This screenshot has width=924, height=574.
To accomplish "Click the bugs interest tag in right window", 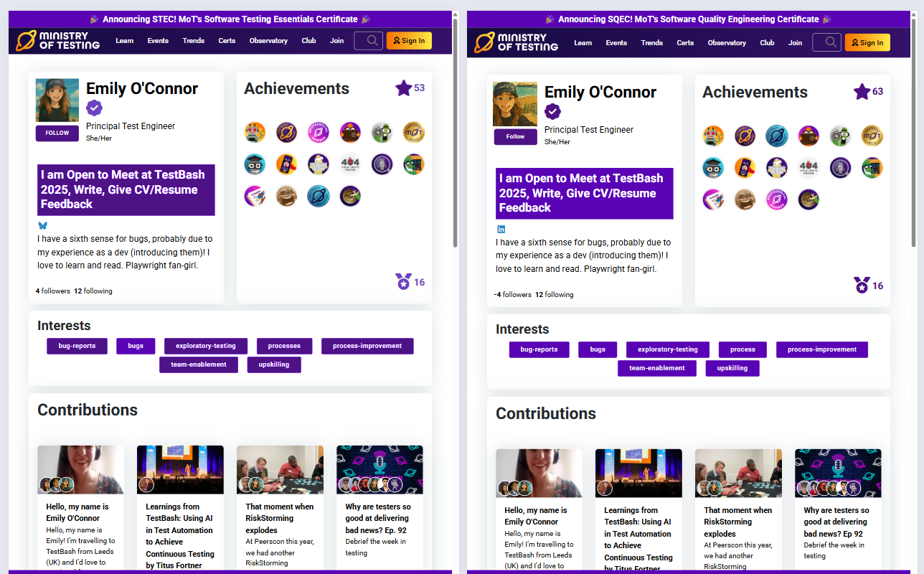I will (598, 349).
